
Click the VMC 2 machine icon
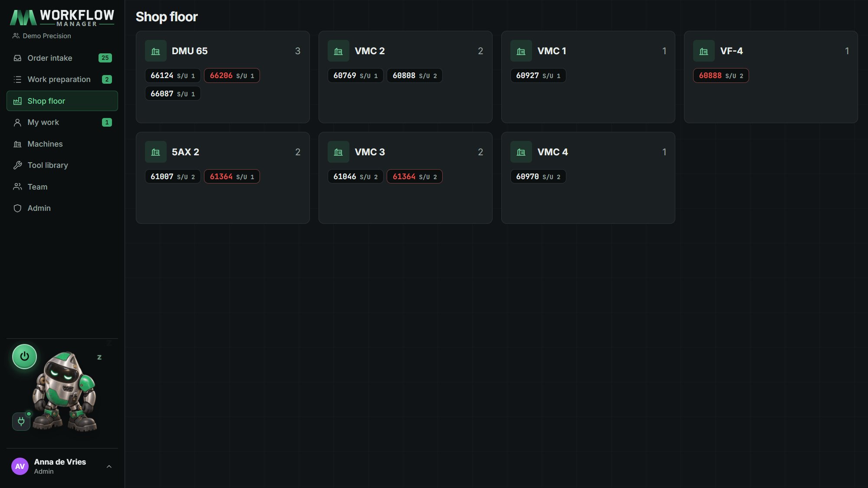[338, 51]
